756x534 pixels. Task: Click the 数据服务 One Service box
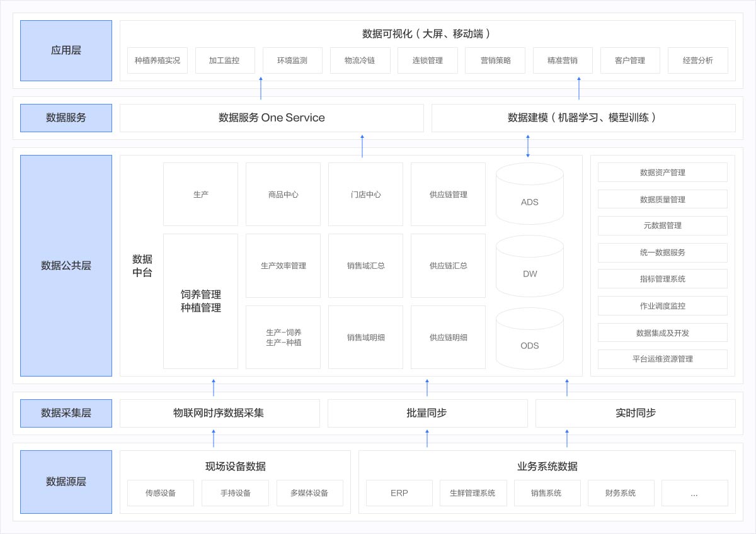pos(272,118)
